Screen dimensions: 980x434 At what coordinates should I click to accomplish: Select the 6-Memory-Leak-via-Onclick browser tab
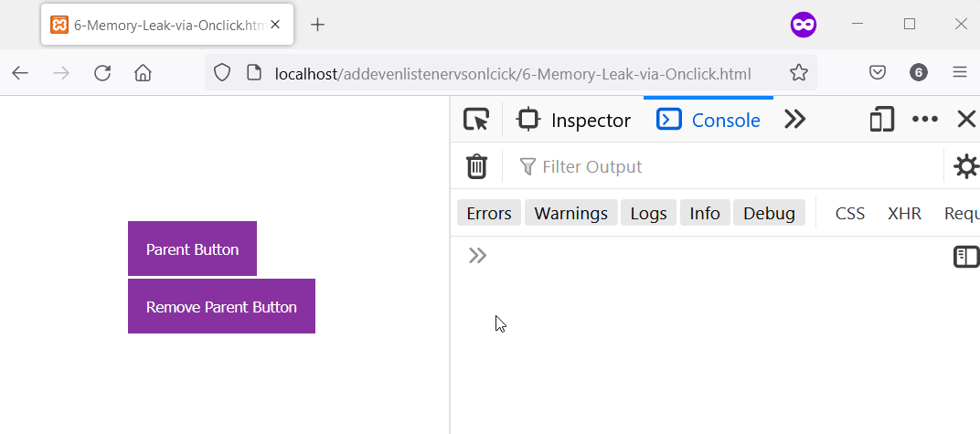(x=167, y=25)
